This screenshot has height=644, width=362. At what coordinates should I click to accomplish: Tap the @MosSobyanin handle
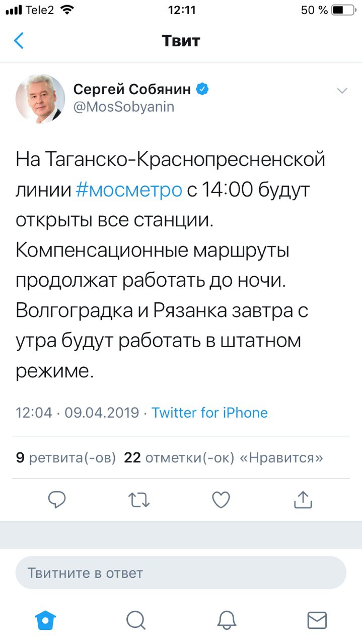124,107
